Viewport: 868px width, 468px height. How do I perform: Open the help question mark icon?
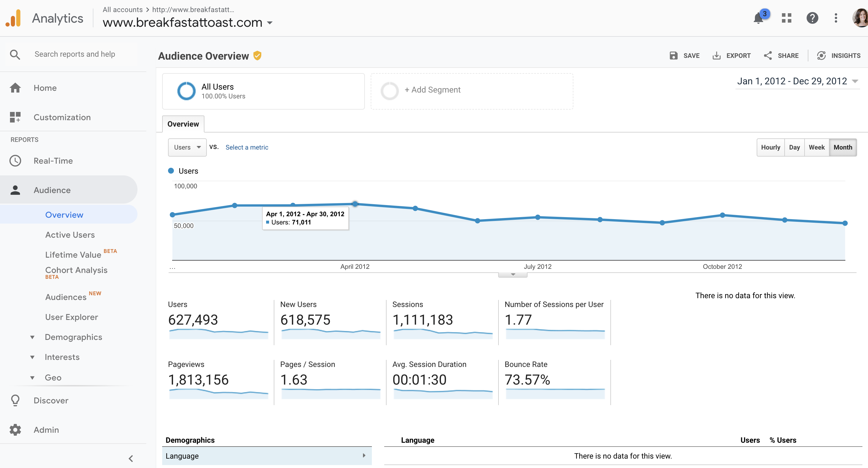click(x=812, y=18)
